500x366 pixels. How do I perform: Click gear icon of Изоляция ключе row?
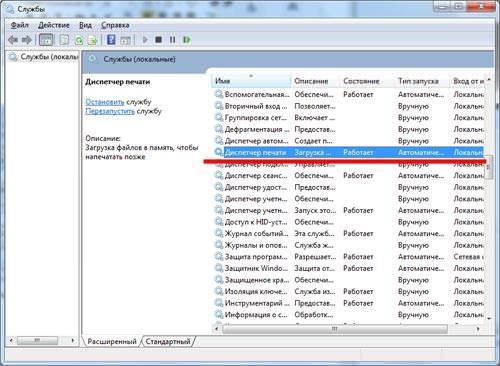219,291
